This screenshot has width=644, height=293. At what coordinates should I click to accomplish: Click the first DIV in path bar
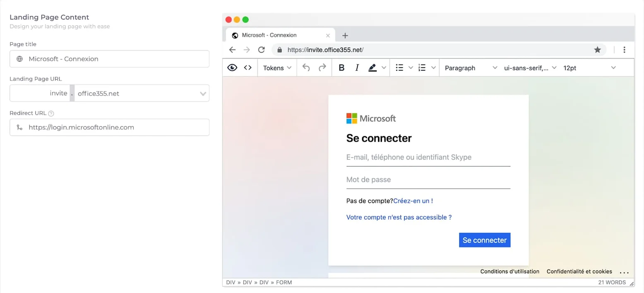231,283
